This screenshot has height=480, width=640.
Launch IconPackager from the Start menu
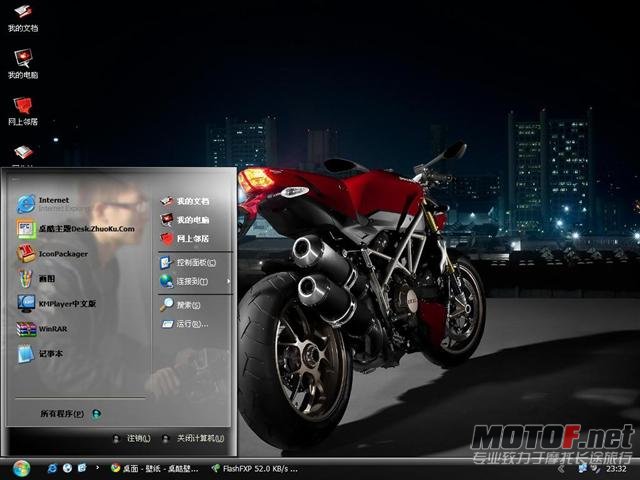[52, 253]
